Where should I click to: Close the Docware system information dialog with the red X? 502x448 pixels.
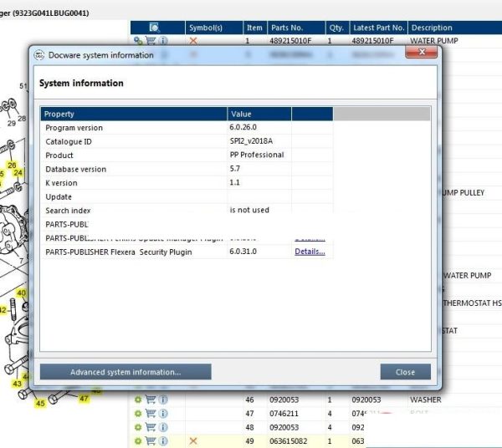(x=422, y=52)
